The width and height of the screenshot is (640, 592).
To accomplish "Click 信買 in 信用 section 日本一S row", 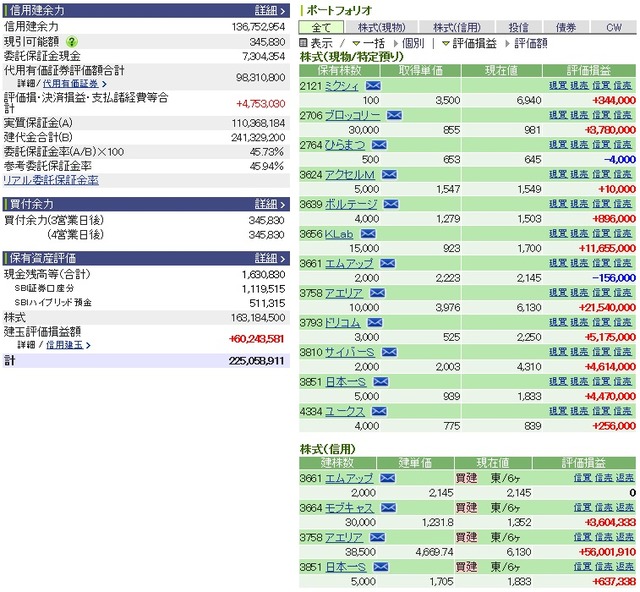I will 582,567.
